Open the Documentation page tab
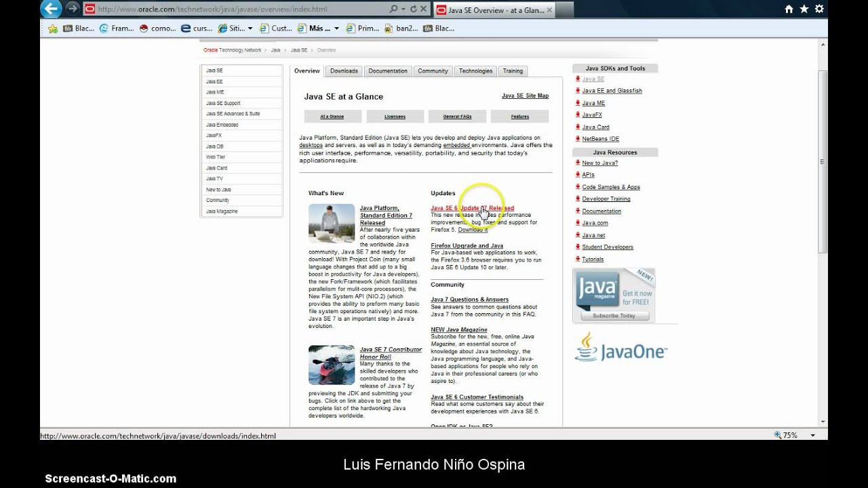This screenshot has width=868, height=488. pyautogui.click(x=388, y=71)
